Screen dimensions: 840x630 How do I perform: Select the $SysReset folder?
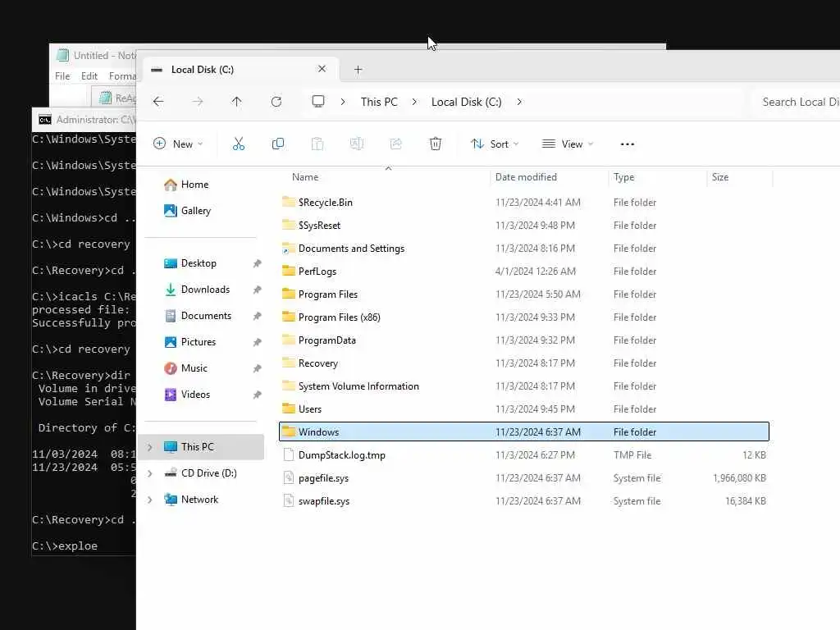(524, 226)
